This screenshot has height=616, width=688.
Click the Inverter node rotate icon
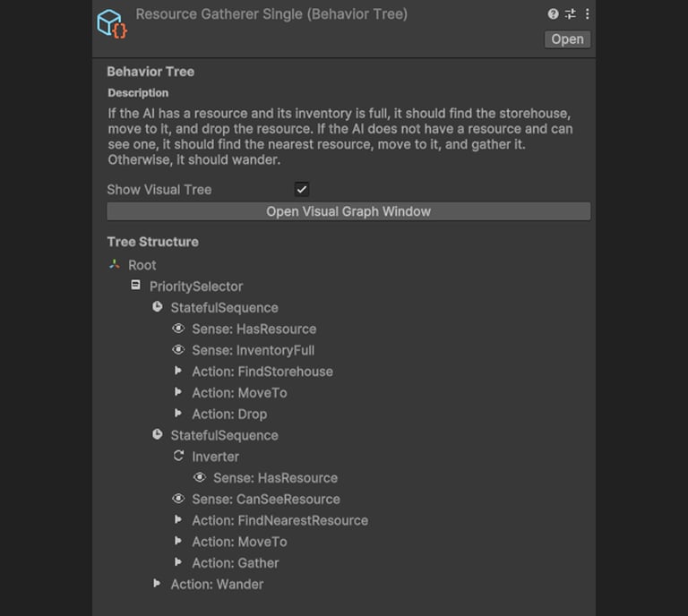coord(178,457)
